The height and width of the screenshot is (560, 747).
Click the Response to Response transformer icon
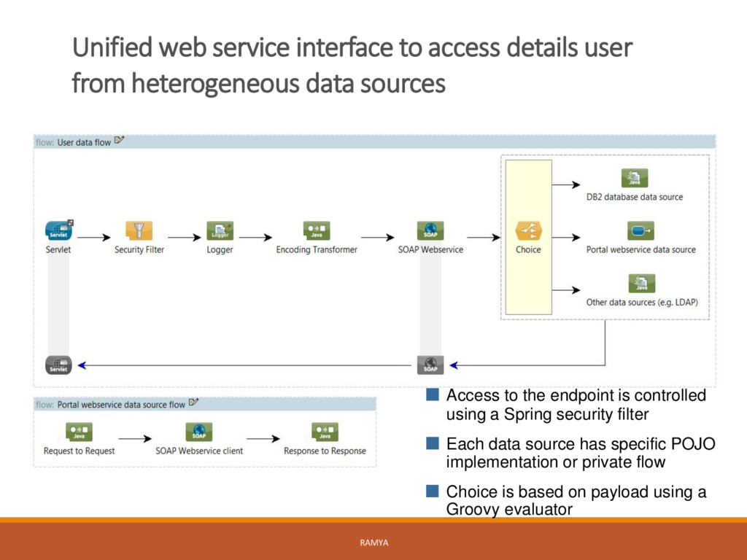(325, 432)
